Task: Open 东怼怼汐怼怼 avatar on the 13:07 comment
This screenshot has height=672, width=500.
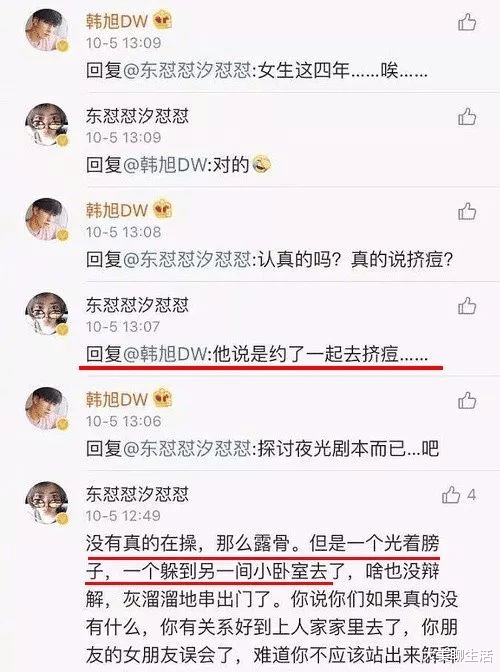Action: click(x=47, y=314)
